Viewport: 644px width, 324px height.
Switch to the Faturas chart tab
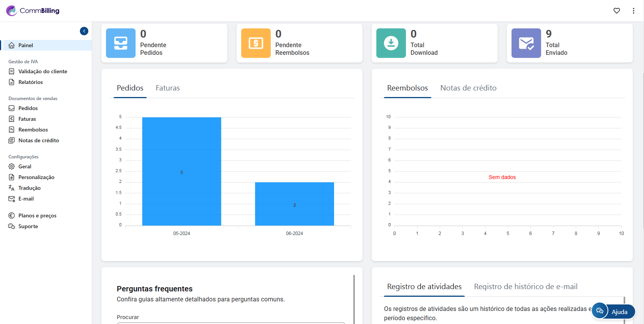pyautogui.click(x=167, y=88)
